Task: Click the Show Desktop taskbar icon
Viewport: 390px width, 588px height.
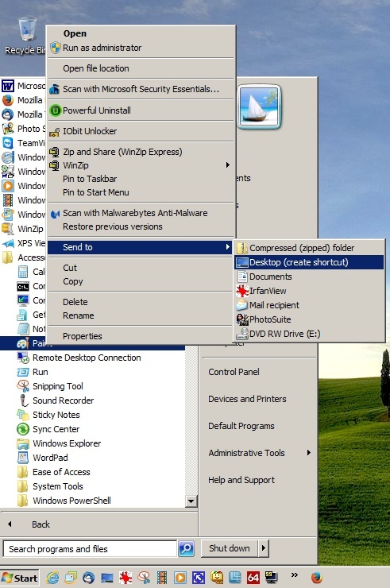Action: pos(107,578)
